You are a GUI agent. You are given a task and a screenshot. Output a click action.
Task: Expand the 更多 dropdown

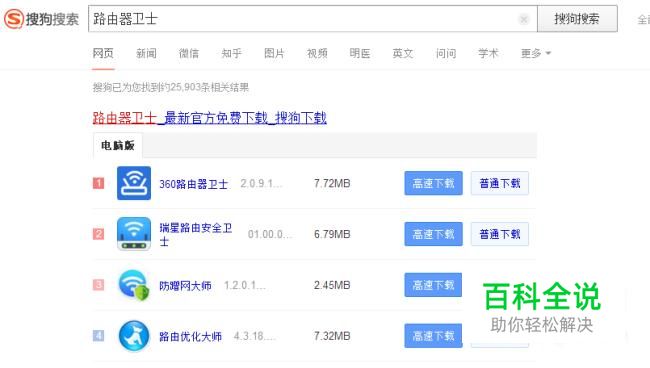536,53
